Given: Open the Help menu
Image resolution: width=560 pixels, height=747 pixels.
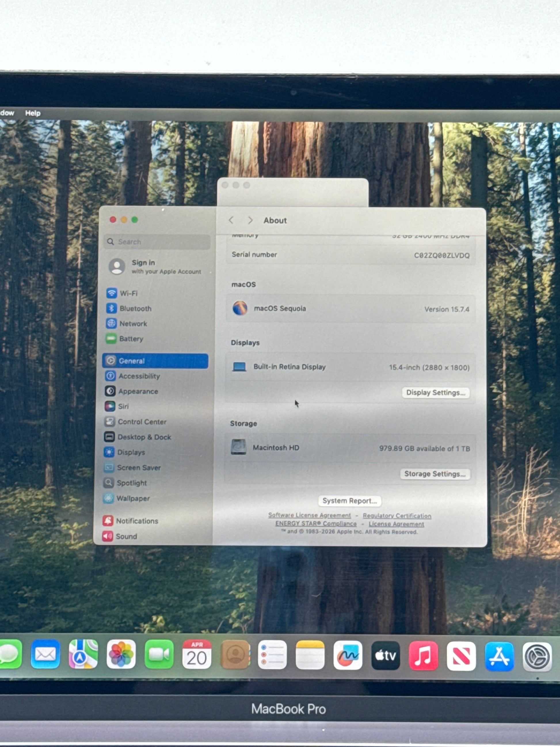Looking at the screenshot, I should pyautogui.click(x=33, y=113).
